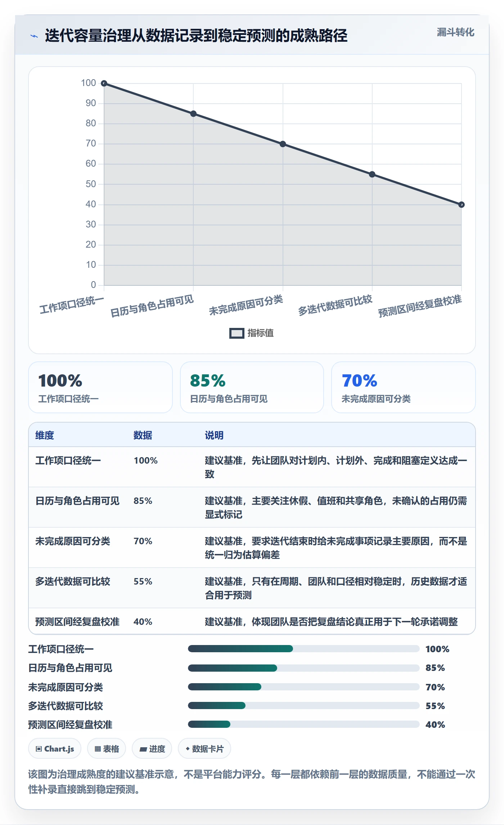The width and height of the screenshot is (504, 825).
Task: Click the 维度 column header
Action: (45, 435)
